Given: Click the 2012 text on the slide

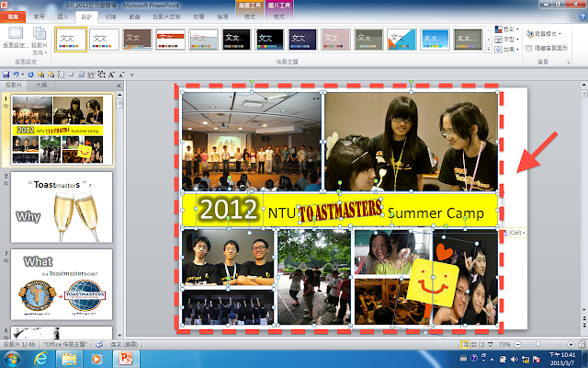Looking at the screenshot, I should tap(229, 209).
